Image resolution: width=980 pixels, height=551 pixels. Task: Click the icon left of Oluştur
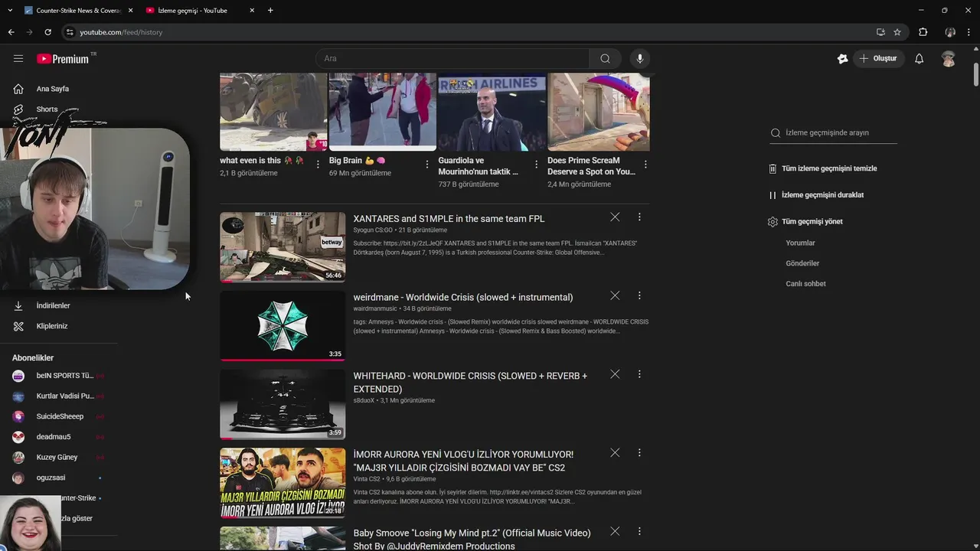tap(842, 58)
